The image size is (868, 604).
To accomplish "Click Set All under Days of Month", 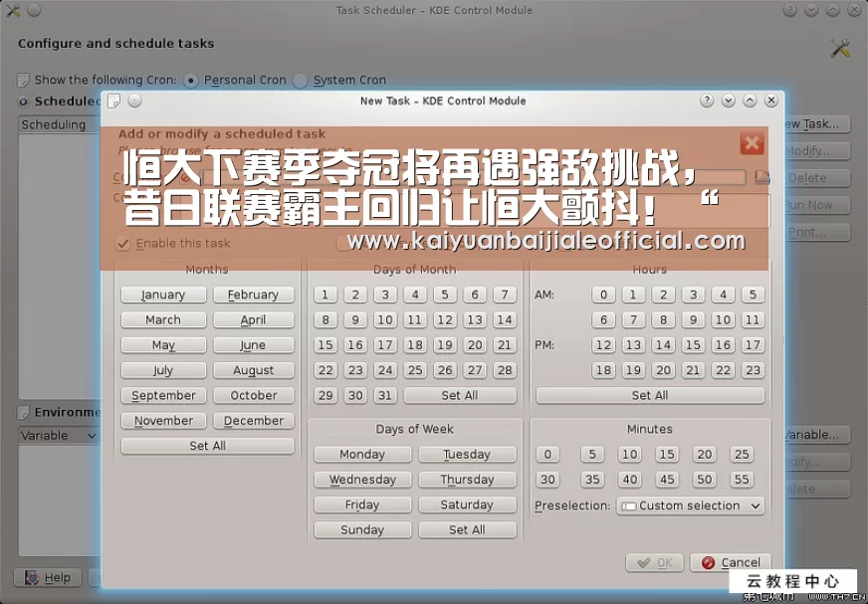I will 460,395.
